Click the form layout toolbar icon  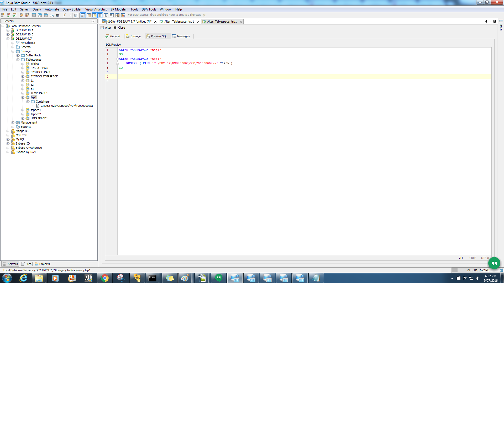[x=112, y=15]
